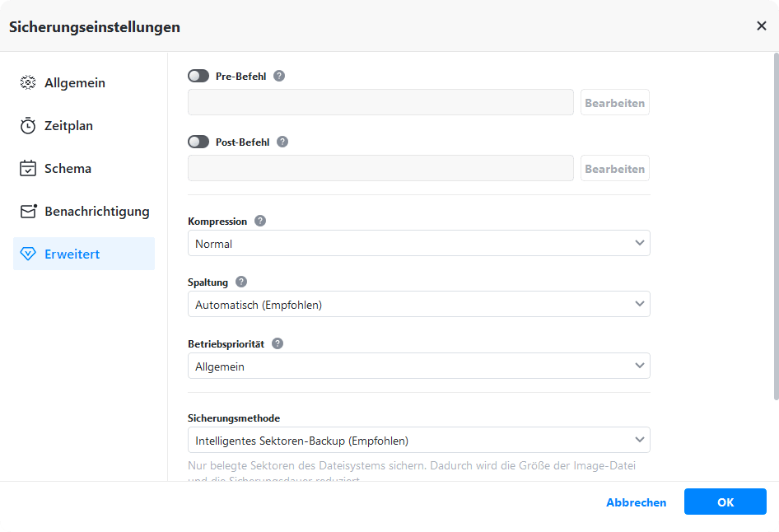
Task: Click the Abbrechen button
Action: click(637, 502)
